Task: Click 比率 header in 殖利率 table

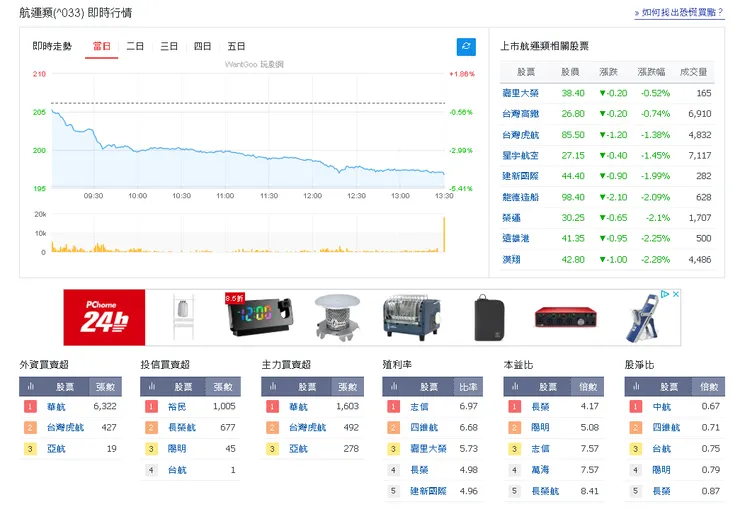Action: tap(469, 387)
